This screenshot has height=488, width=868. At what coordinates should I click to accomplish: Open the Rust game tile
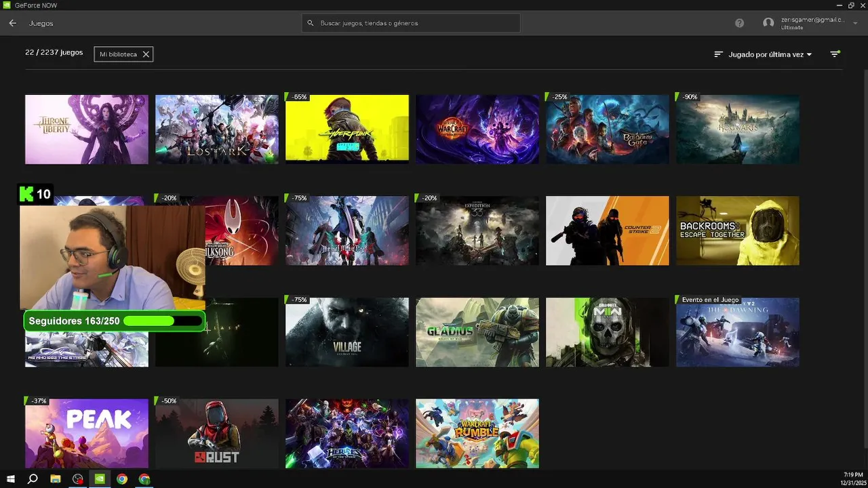click(217, 434)
